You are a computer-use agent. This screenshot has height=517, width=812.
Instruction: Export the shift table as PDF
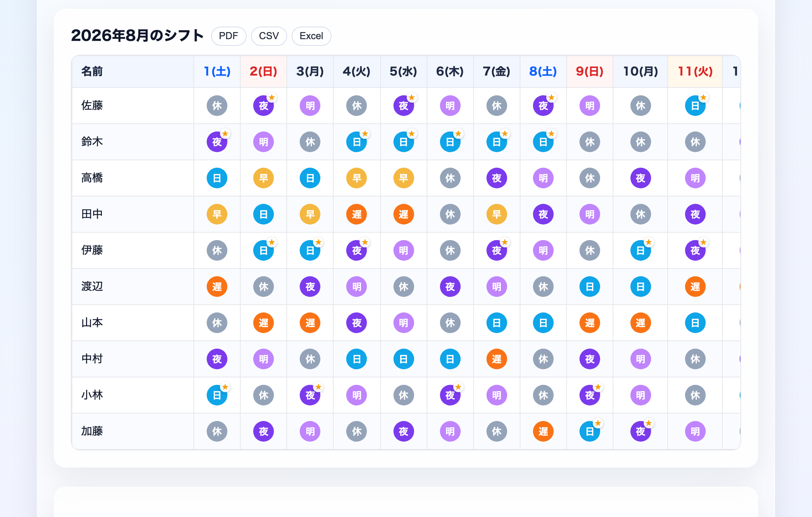pos(228,36)
